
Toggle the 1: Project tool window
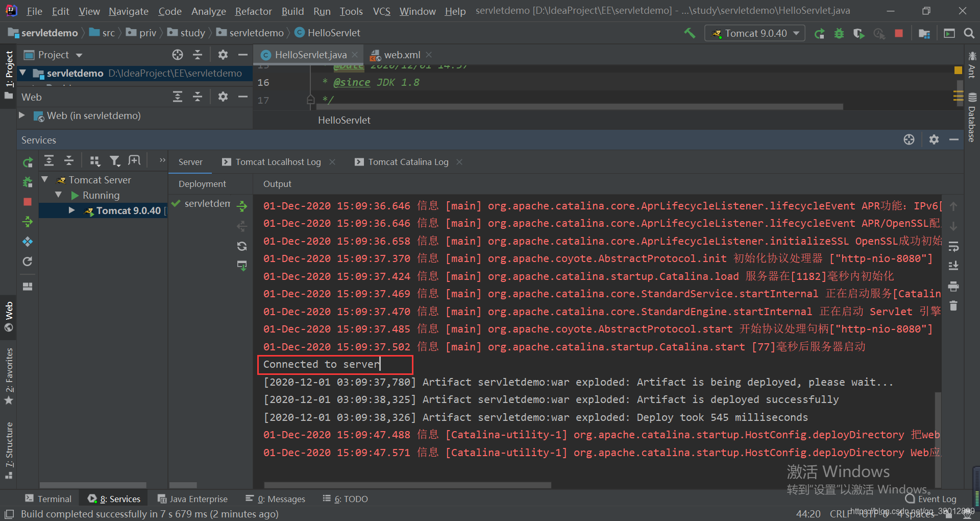coord(9,76)
